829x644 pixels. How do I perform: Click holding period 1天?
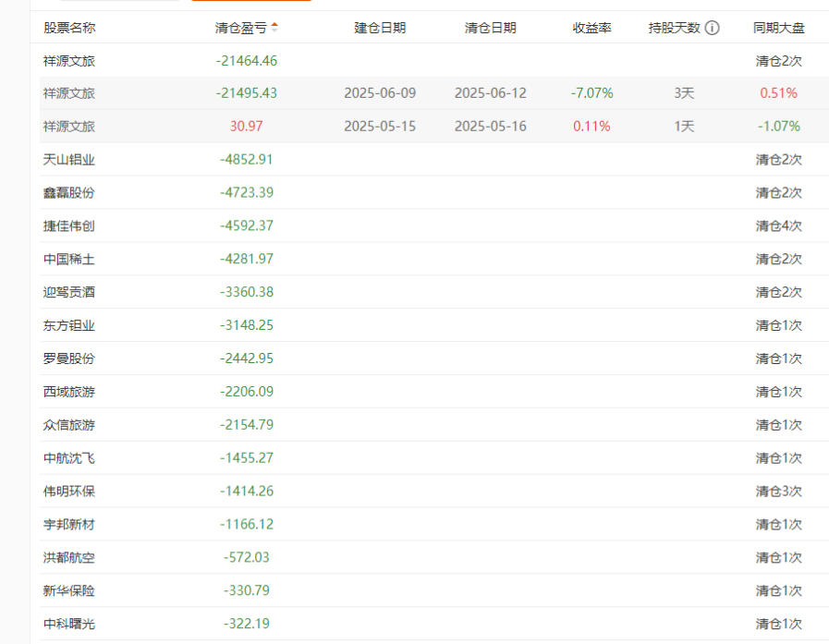tap(684, 127)
